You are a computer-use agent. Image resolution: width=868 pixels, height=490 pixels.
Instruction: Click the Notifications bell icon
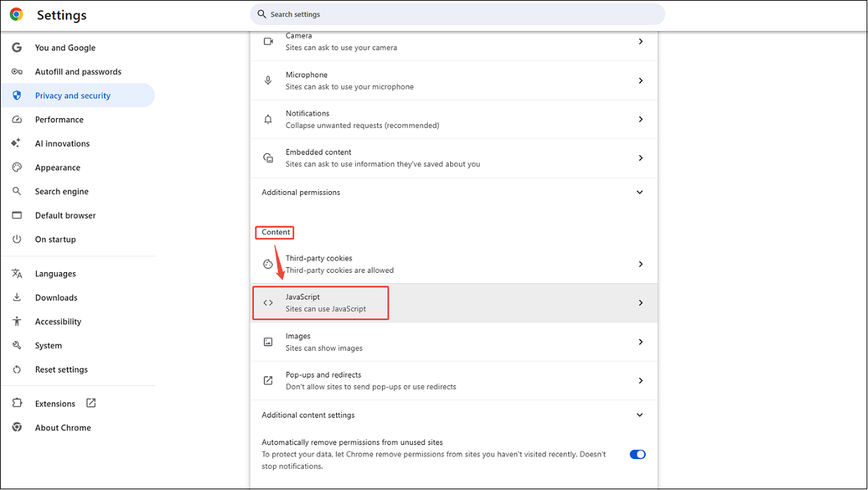268,119
